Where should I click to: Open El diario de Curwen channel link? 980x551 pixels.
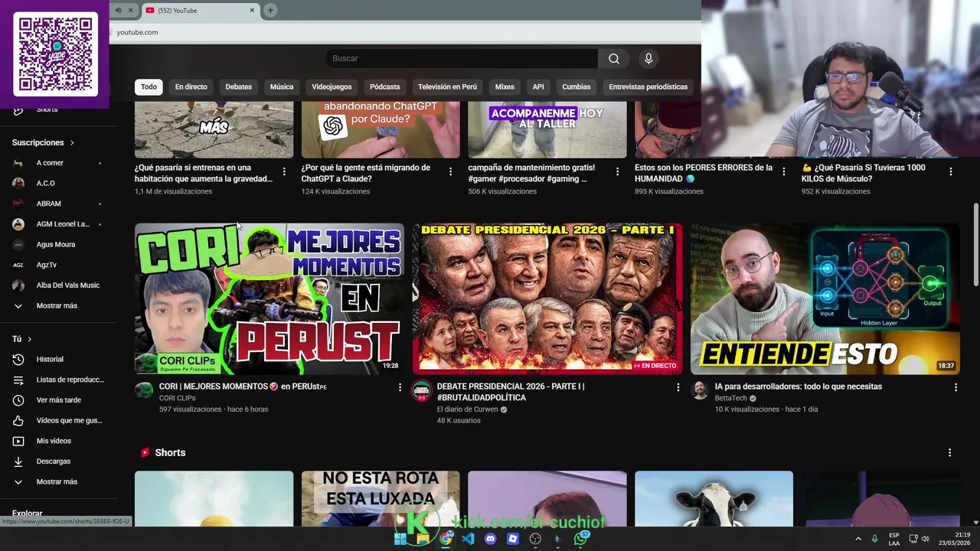[468, 409]
